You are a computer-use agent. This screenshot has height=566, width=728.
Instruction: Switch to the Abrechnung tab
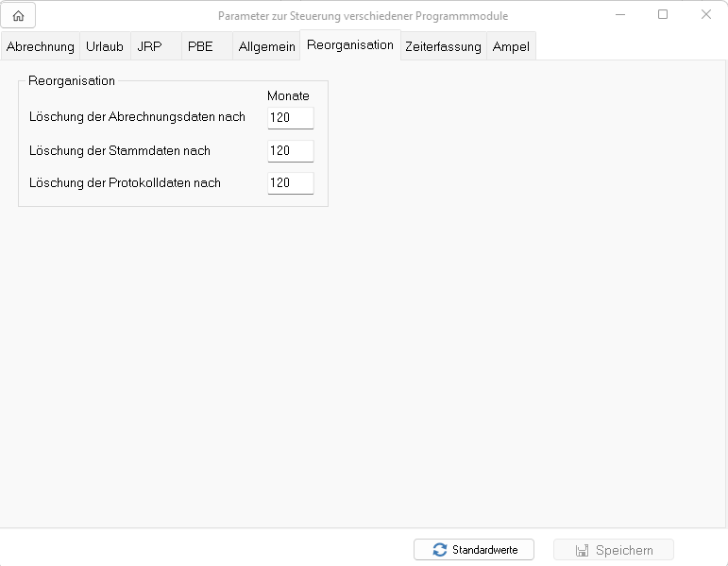coord(40,46)
